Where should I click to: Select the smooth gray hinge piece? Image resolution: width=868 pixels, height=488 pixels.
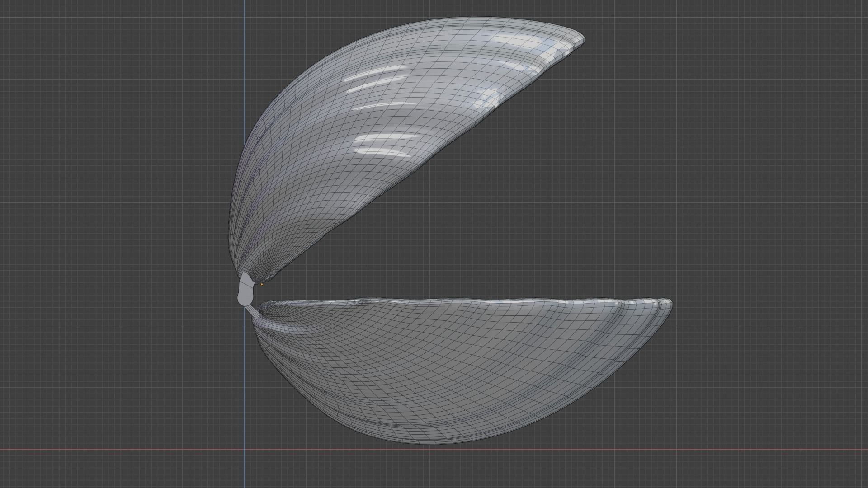coord(245,290)
